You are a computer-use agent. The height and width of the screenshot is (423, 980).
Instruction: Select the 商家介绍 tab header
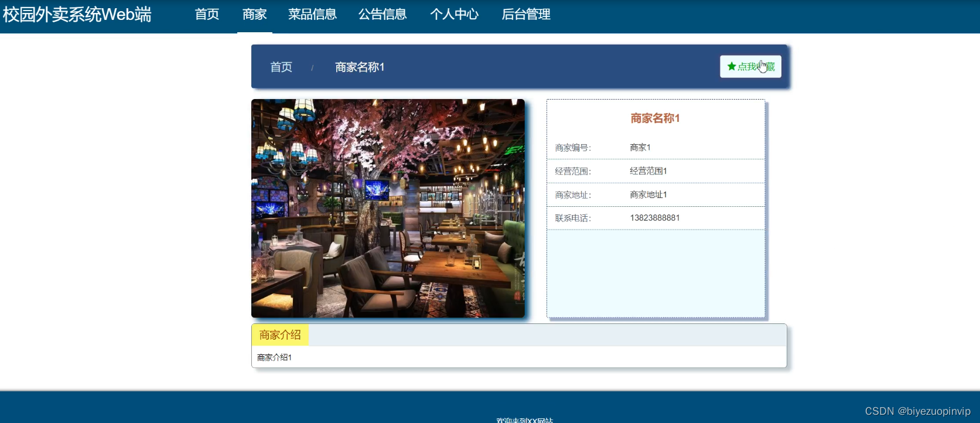(x=280, y=335)
